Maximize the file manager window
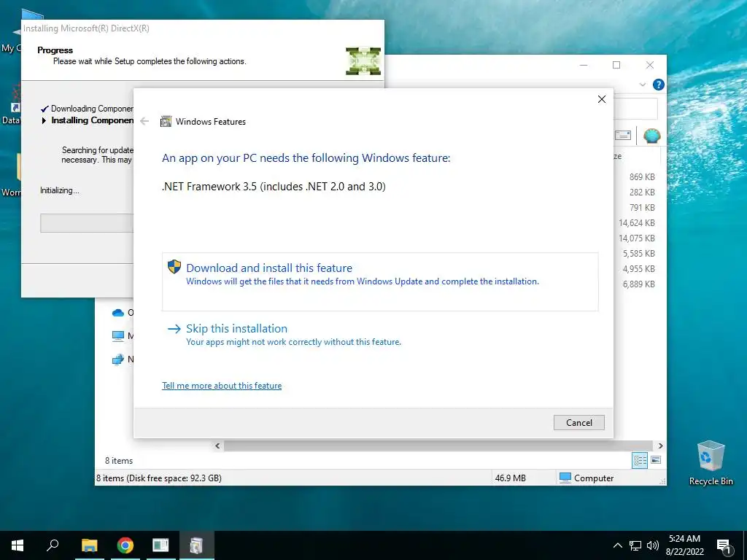 pyautogui.click(x=616, y=65)
